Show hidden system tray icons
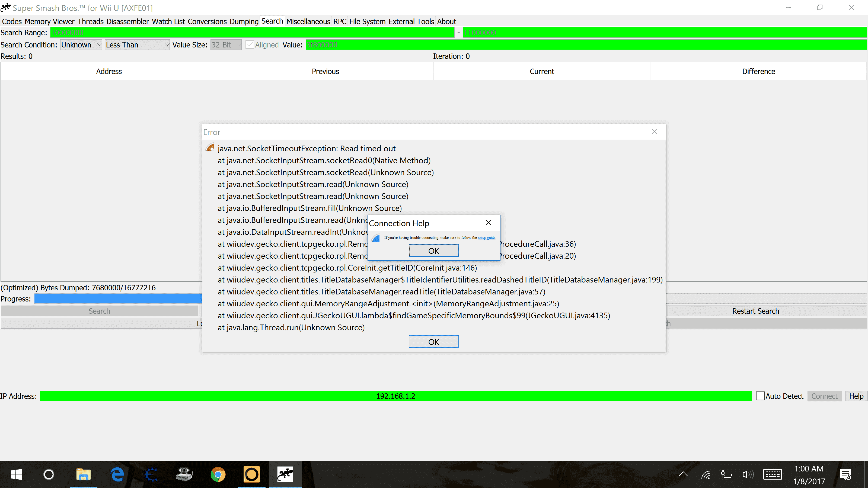The width and height of the screenshot is (868, 488). [x=683, y=474]
